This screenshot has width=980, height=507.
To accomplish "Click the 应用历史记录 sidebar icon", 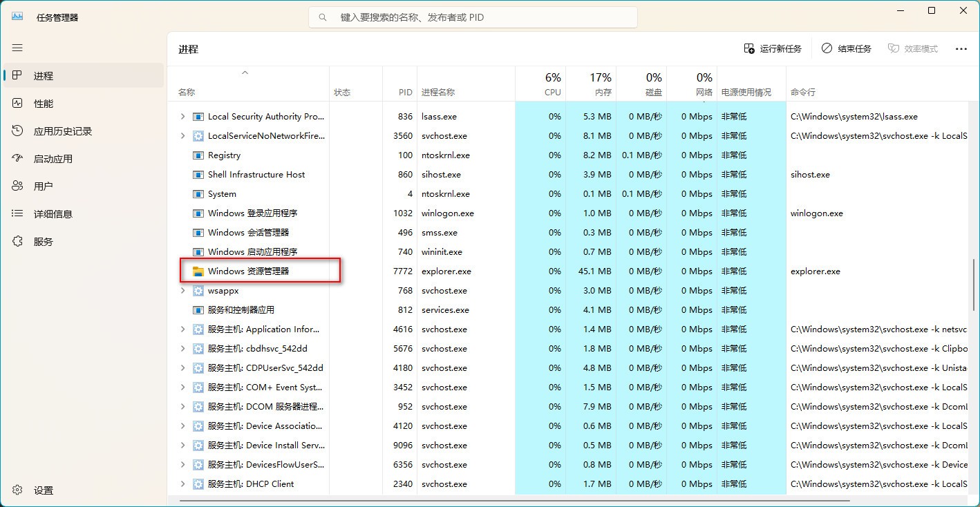I will [18, 131].
